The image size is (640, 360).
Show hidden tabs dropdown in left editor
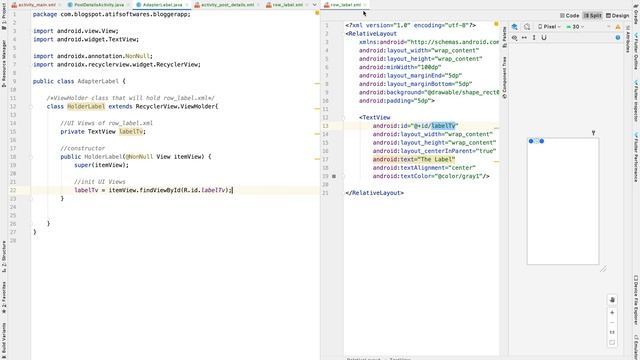pos(314,4)
